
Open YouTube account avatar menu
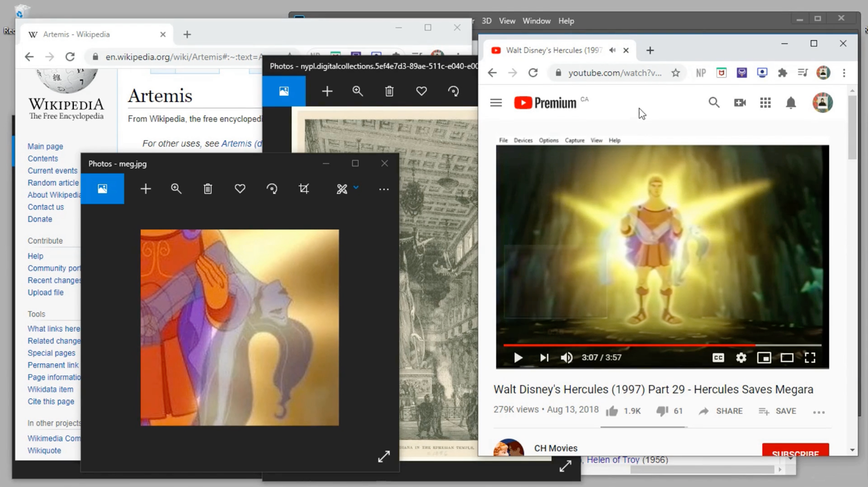click(x=822, y=103)
